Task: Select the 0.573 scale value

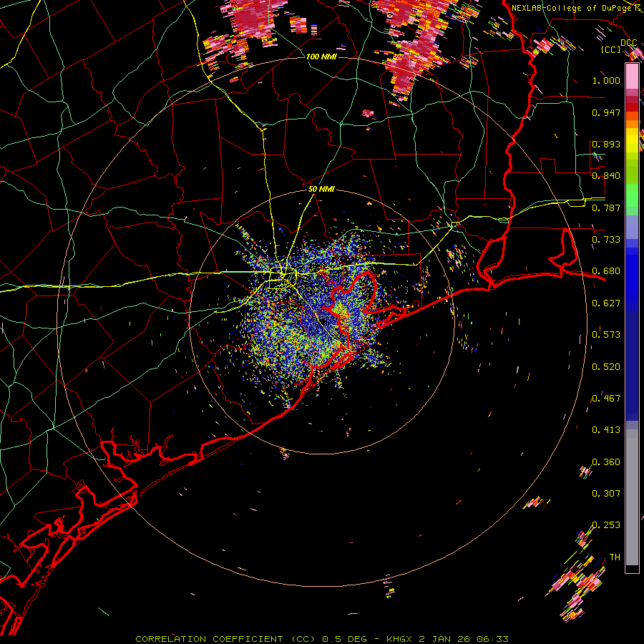Action: click(x=606, y=334)
